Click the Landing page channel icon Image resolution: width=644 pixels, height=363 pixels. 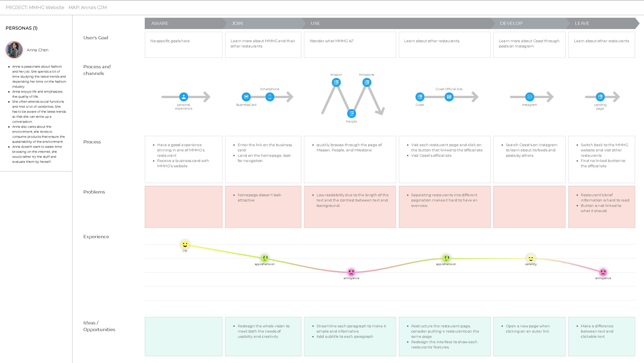pyautogui.click(x=600, y=97)
